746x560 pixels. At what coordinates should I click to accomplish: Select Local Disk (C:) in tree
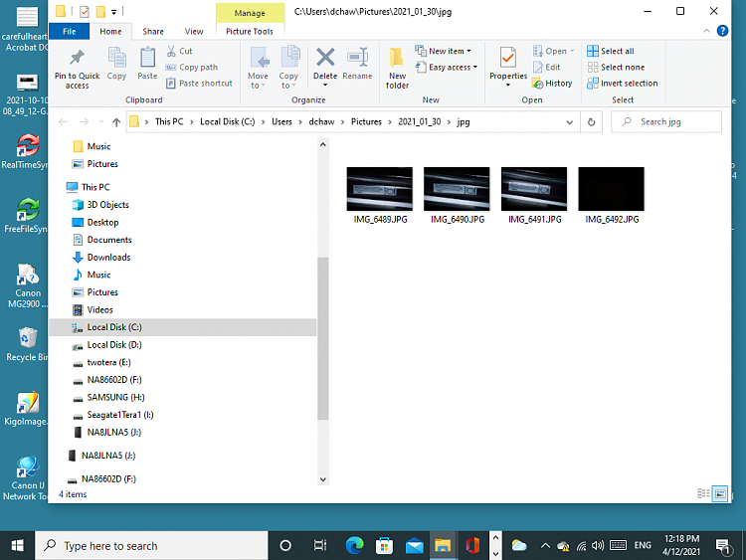pos(183,327)
